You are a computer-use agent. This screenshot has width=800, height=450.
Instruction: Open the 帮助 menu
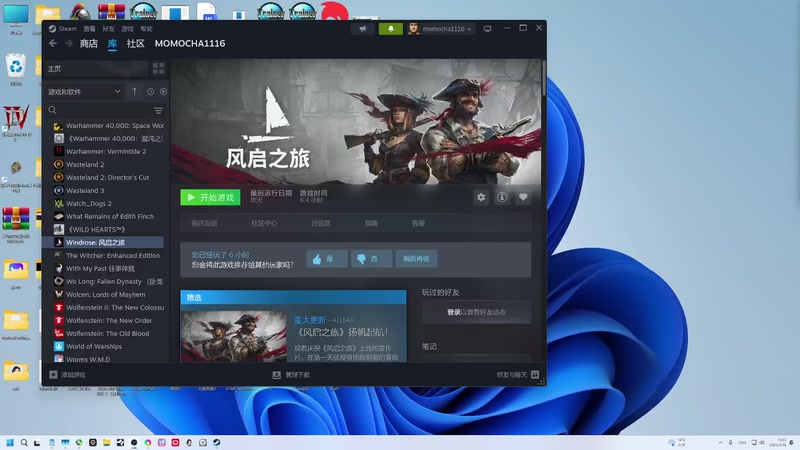[146, 29]
